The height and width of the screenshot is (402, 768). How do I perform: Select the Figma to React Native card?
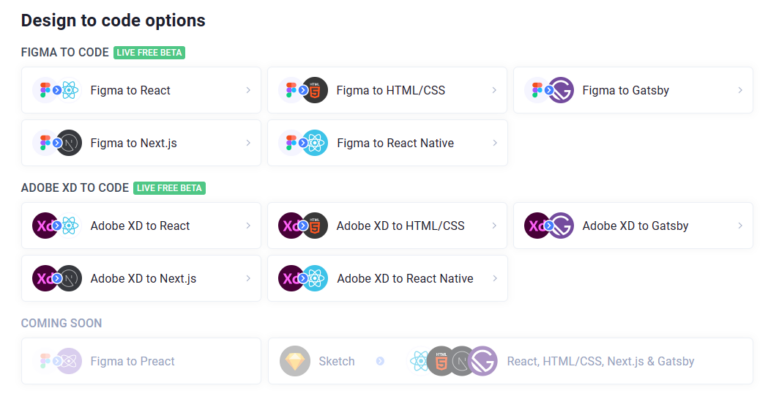(395, 143)
